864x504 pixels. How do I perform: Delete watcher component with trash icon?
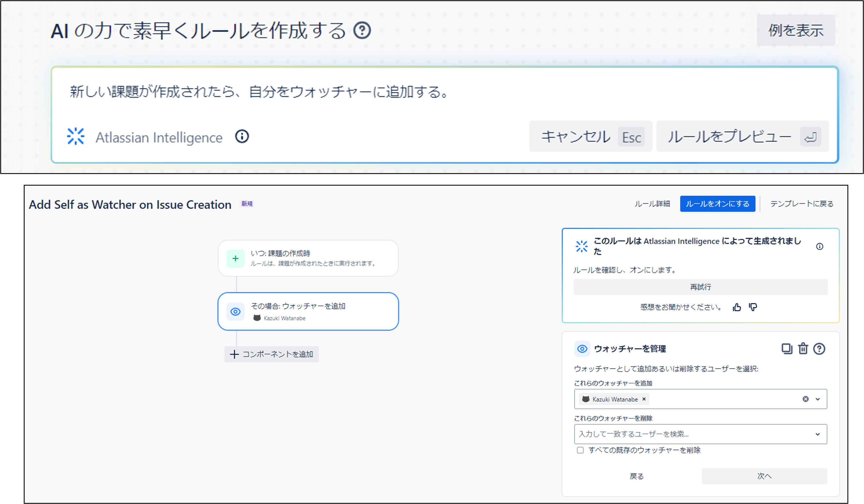point(803,349)
